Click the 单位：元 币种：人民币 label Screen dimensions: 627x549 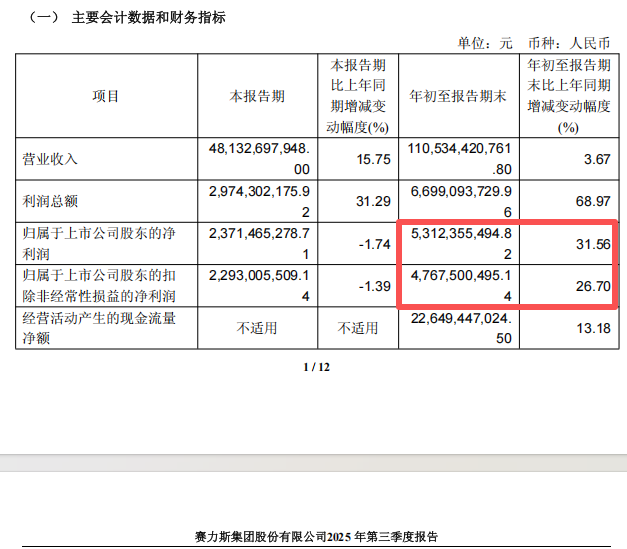click(540, 43)
